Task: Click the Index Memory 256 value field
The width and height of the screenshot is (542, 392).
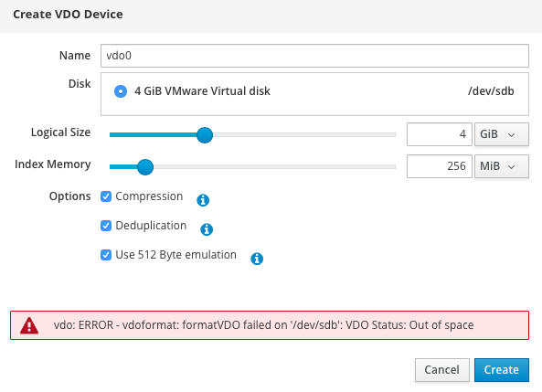Action: (x=440, y=166)
